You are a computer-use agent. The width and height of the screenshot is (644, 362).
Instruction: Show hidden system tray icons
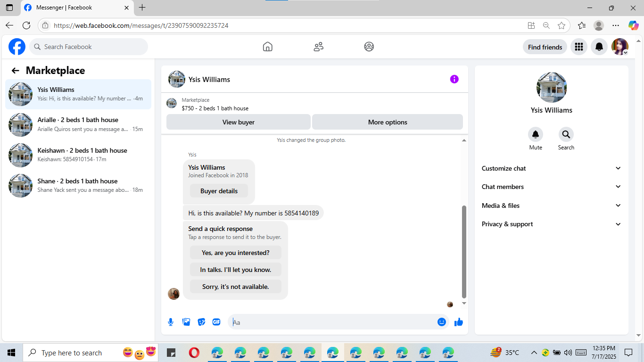(534, 353)
